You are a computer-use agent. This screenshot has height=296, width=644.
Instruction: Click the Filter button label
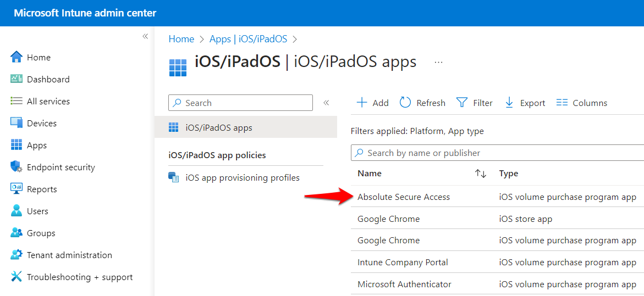[483, 103]
